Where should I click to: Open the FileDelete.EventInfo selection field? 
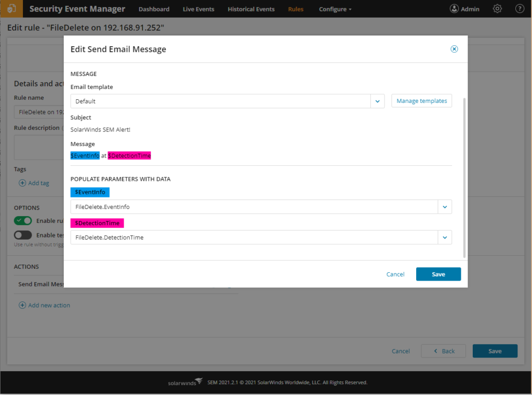click(261, 207)
